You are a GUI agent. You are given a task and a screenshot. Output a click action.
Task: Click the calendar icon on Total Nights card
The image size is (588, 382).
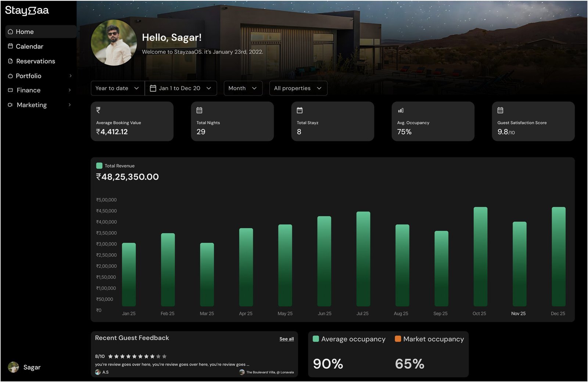199,110
